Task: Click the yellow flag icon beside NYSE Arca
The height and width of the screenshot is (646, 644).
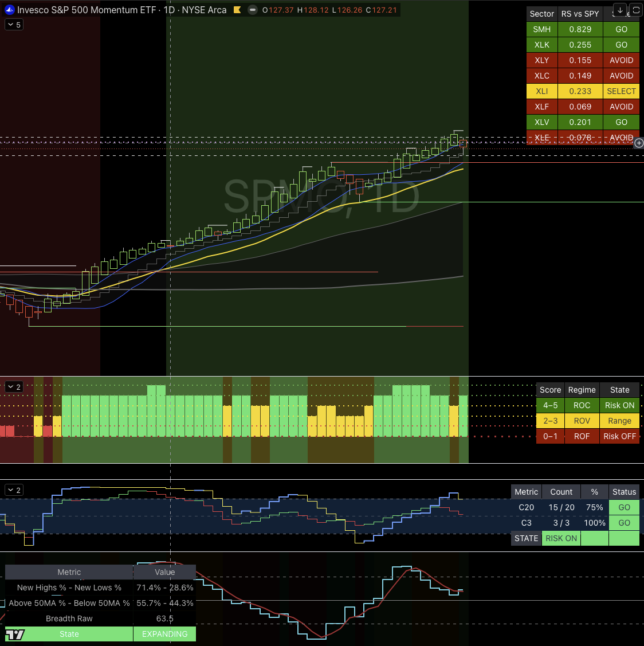Action: pos(237,10)
